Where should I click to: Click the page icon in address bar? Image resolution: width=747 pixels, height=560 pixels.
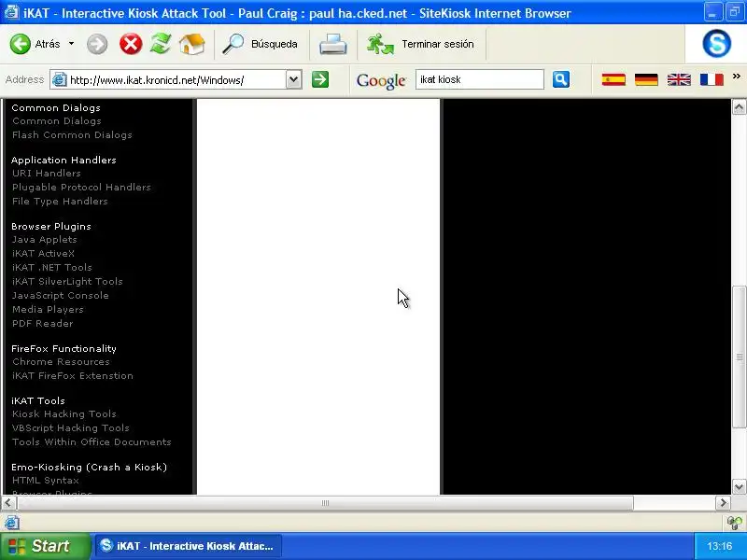click(x=59, y=79)
